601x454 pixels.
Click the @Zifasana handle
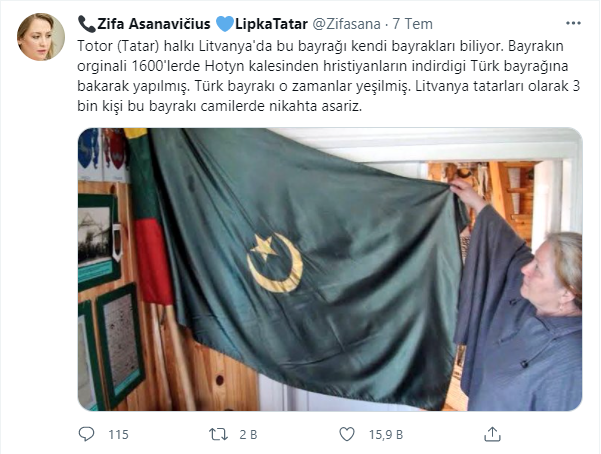(346, 24)
